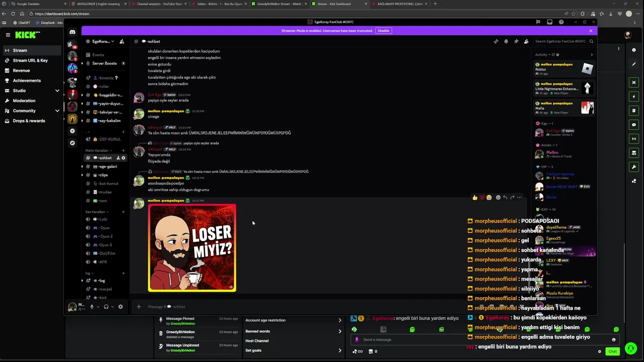This screenshot has height=362, width=644.
Task: Open edit channel gear on sohbet
Action: 124,158
